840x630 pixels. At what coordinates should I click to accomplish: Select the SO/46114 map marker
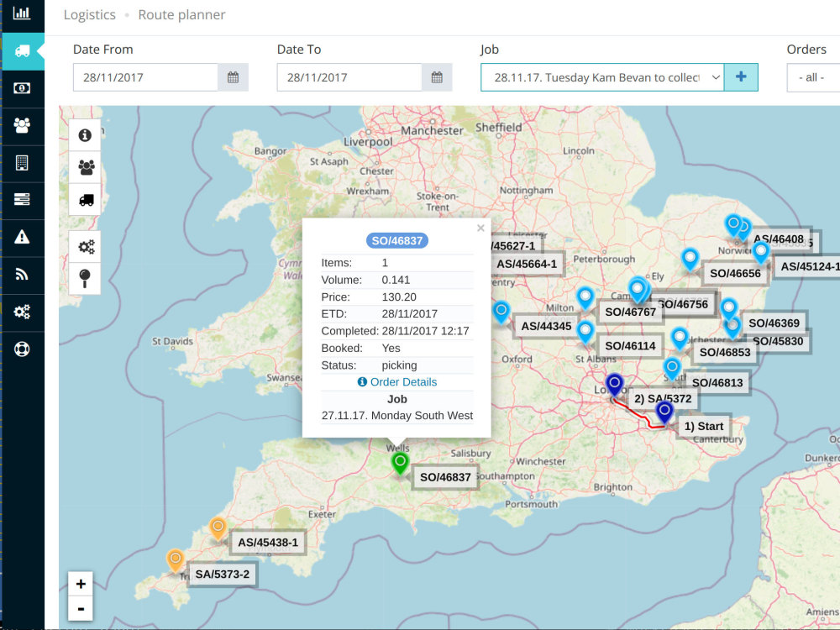[585, 333]
